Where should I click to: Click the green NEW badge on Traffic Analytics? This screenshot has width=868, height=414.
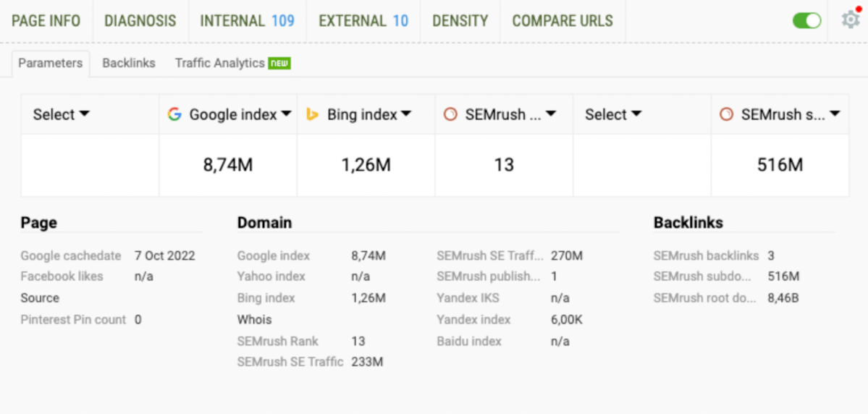(279, 63)
